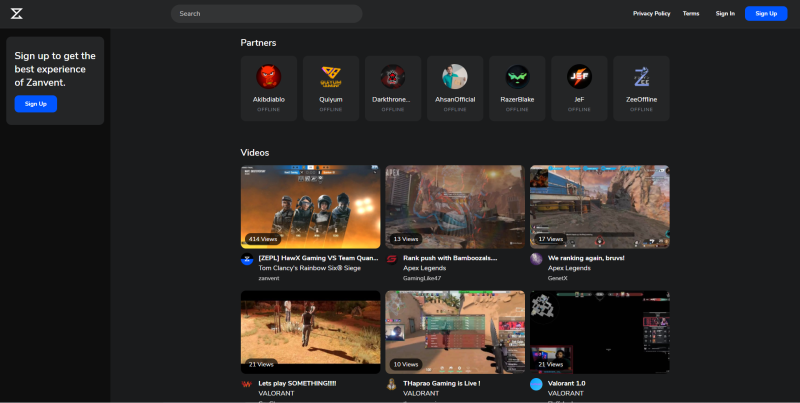
Task: Click GamingLike47 channel avatar icon
Action: pos(391,259)
